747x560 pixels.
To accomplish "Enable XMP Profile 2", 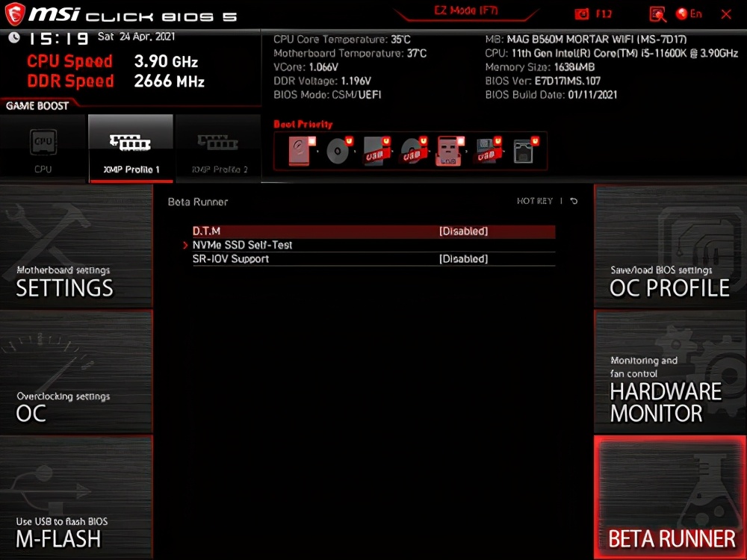I will pyautogui.click(x=219, y=149).
